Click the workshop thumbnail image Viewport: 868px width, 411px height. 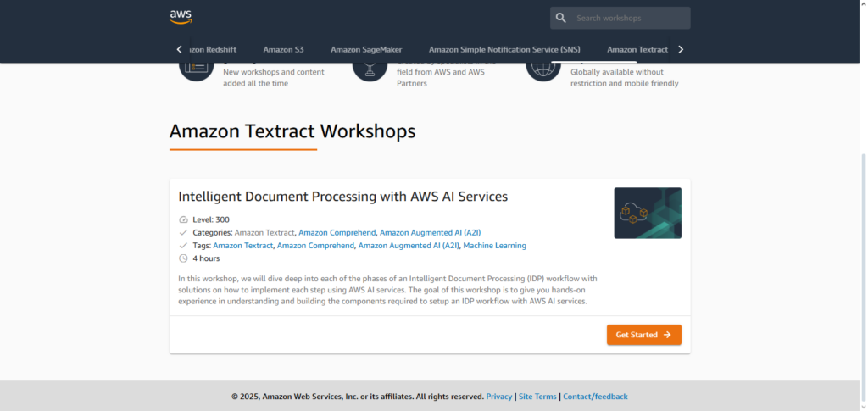point(648,213)
